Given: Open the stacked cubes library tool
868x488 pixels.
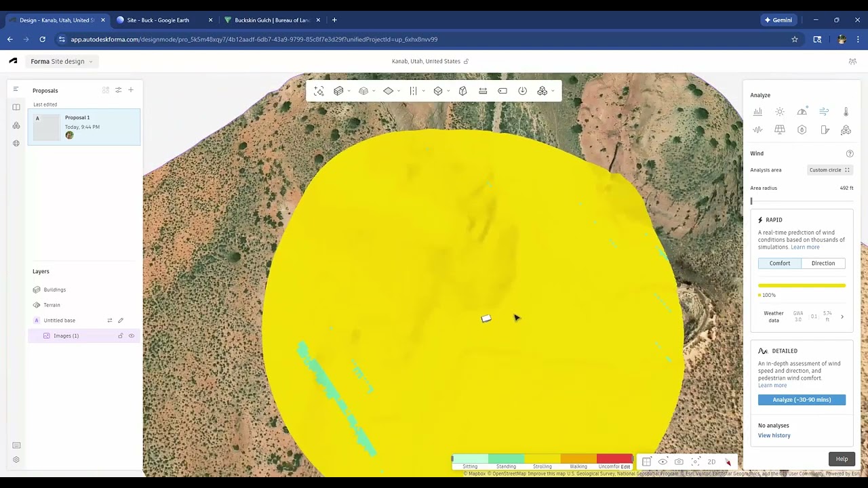Looking at the screenshot, I should [x=542, y=91].
